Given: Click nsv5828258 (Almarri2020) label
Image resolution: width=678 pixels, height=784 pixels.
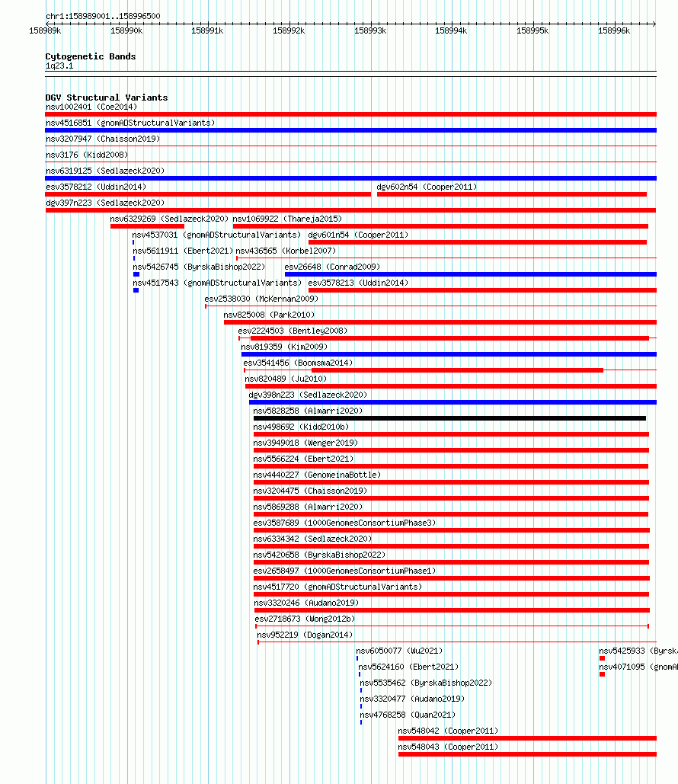Looking at the screenshot, I should pos(308,411).
